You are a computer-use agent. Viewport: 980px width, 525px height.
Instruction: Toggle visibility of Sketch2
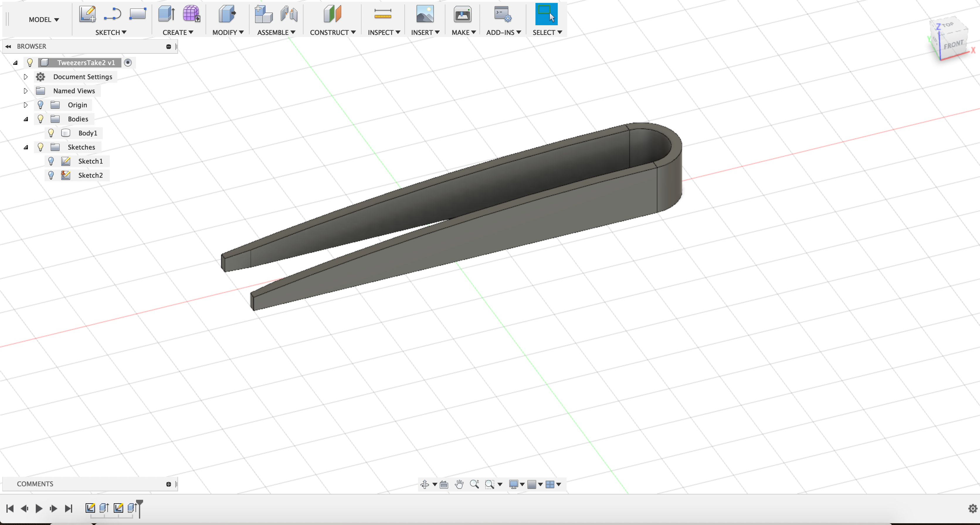tap(51, 175)
